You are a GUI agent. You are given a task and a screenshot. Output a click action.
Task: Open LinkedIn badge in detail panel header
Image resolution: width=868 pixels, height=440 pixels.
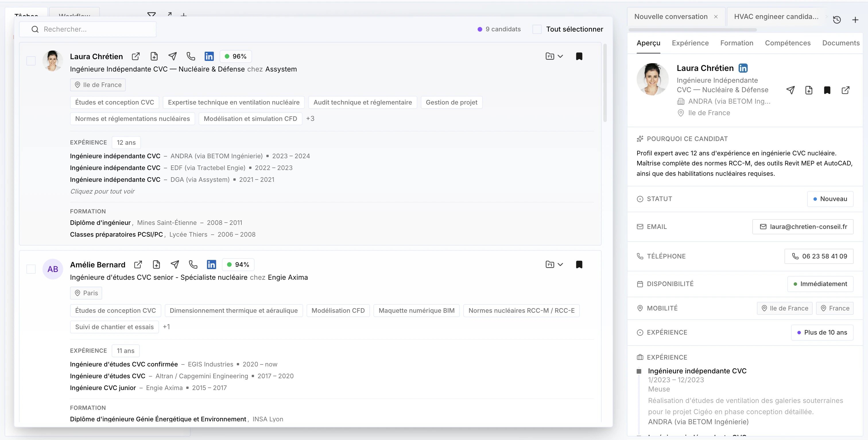point(743,68)
